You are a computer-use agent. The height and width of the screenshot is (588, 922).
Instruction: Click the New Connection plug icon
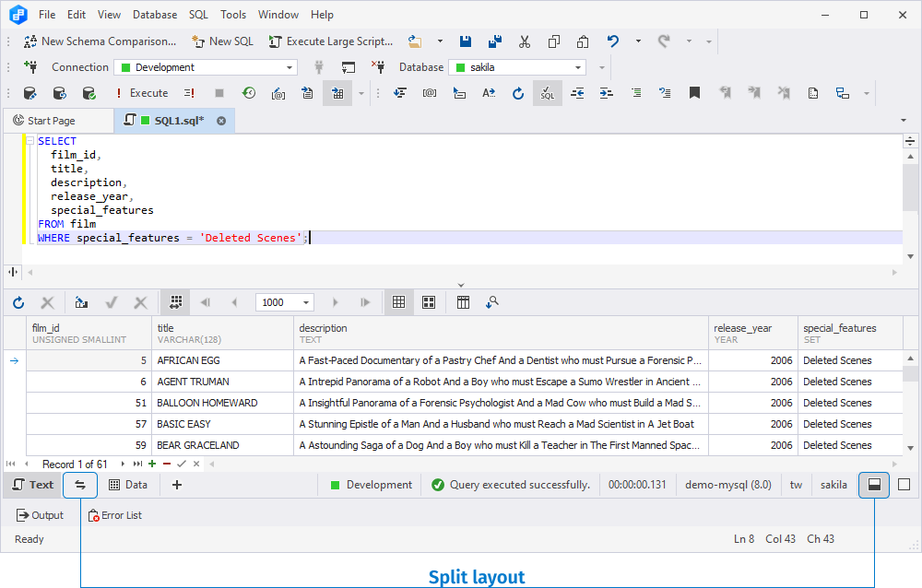click(30, 67)
